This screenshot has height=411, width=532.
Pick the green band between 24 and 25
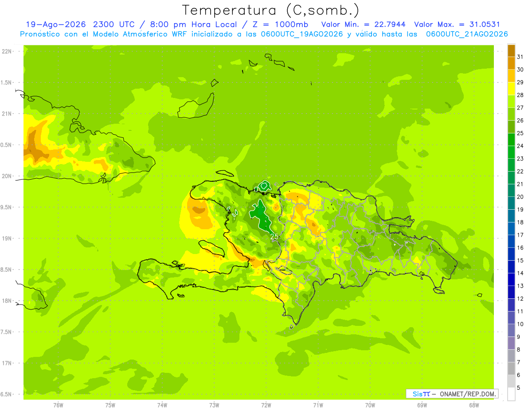[511, 140]
